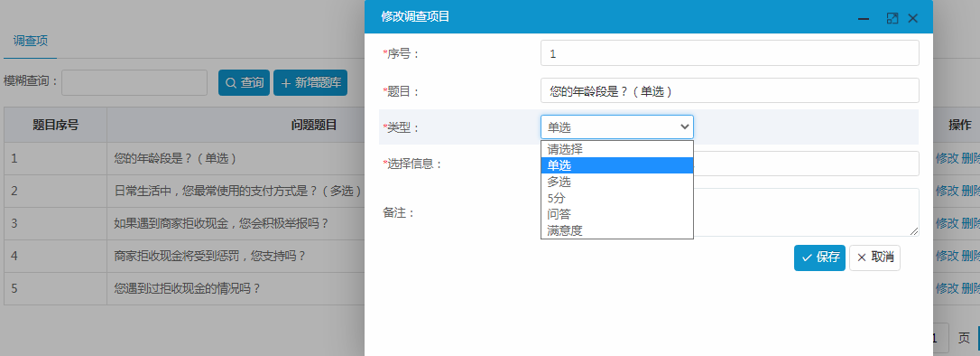Screen dimensions: 980x356
Task: Choose 满意度 option in the dropdown list
Action: 617,231
